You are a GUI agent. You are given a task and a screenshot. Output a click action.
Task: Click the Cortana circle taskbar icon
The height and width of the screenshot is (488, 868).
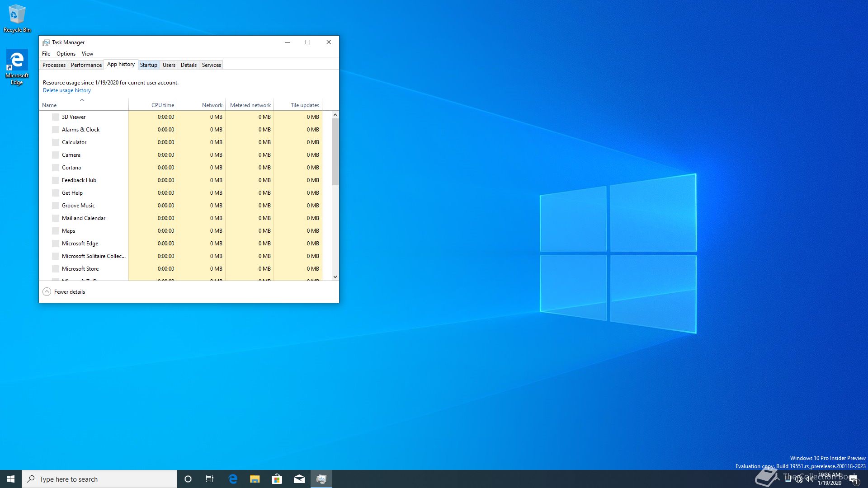(x=188, y=479)
